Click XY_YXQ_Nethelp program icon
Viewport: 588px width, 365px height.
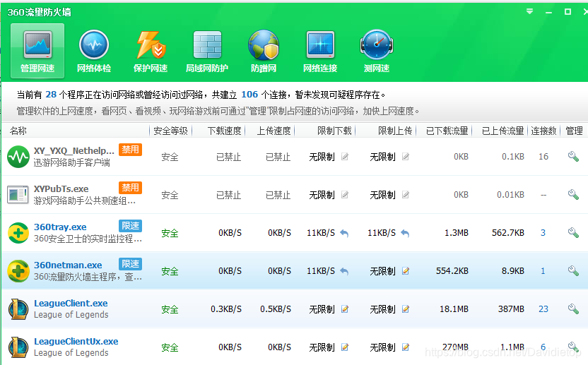click(x=18, y=157)
